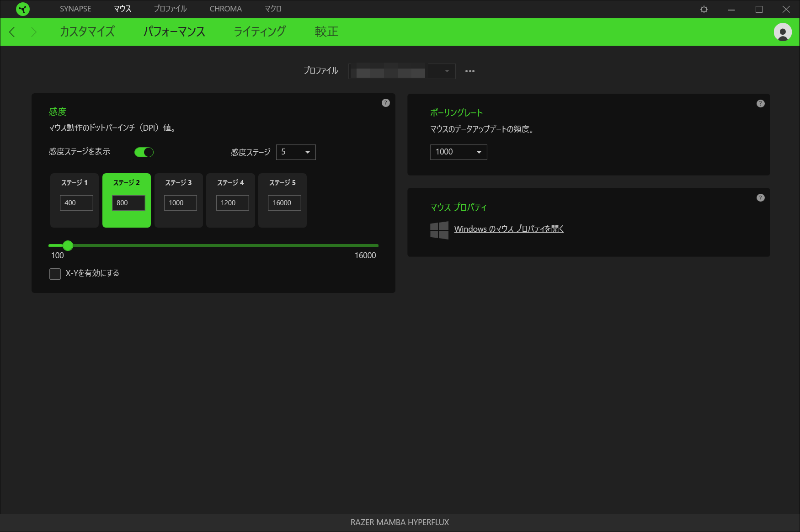
Task: Open the user account avatar
Action: point(783,32)
